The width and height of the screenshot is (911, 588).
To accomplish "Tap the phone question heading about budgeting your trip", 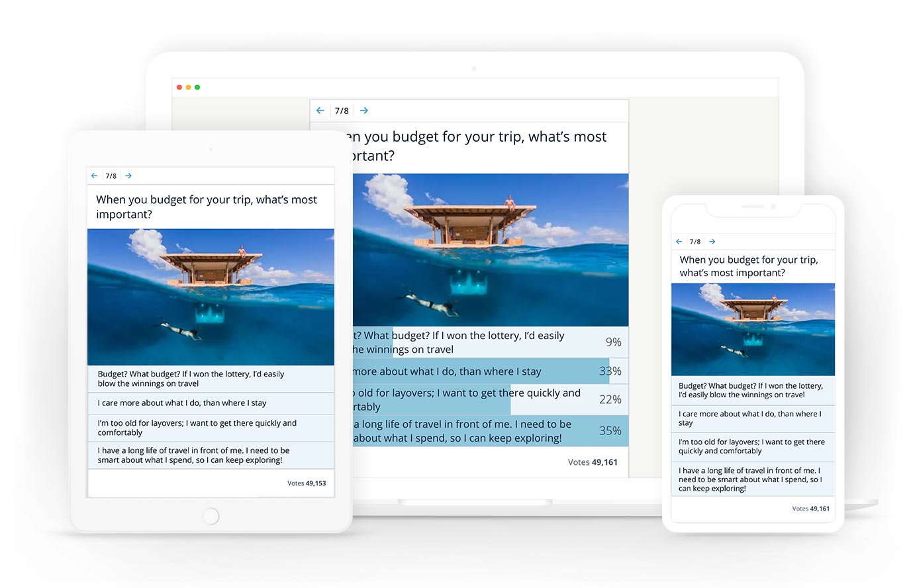I will 749,266.
